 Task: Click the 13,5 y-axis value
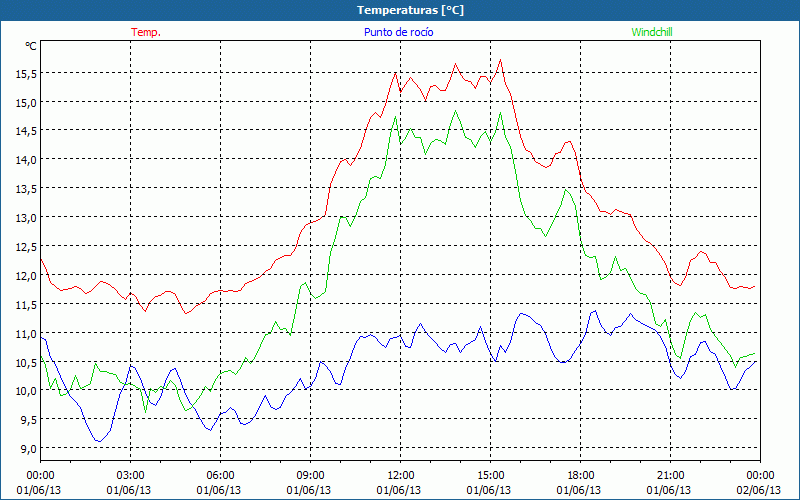coord(26,189)
